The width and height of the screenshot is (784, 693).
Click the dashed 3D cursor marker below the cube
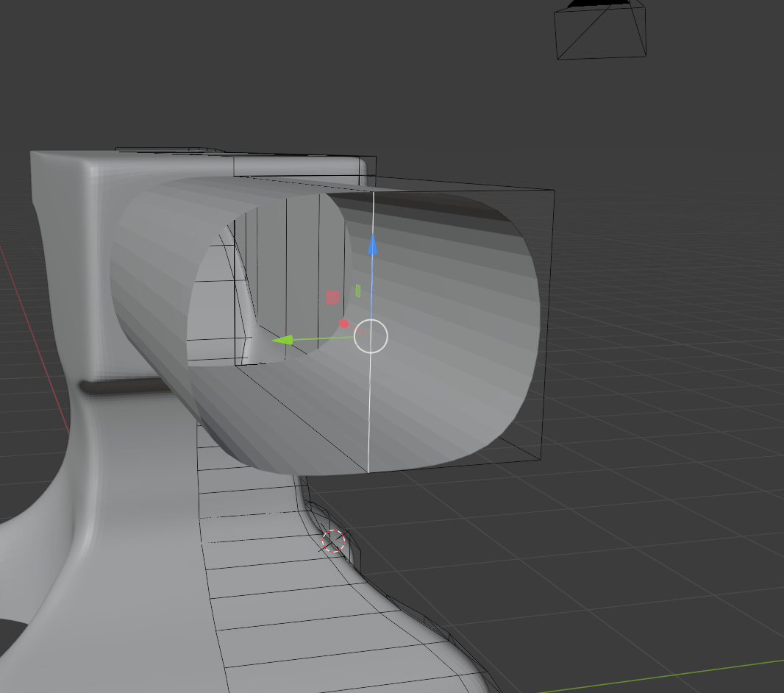tap(333, 541)
